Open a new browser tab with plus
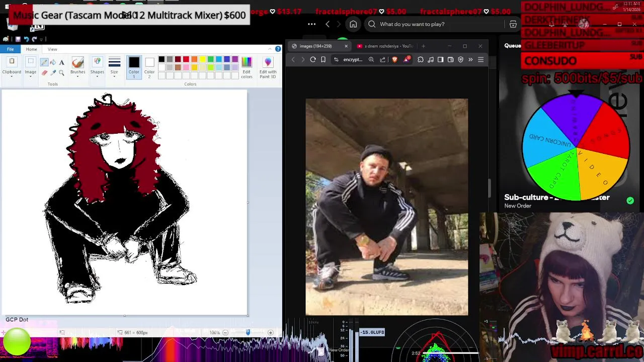The width and height of the screenshot is (644, 362). pos(423,46)
